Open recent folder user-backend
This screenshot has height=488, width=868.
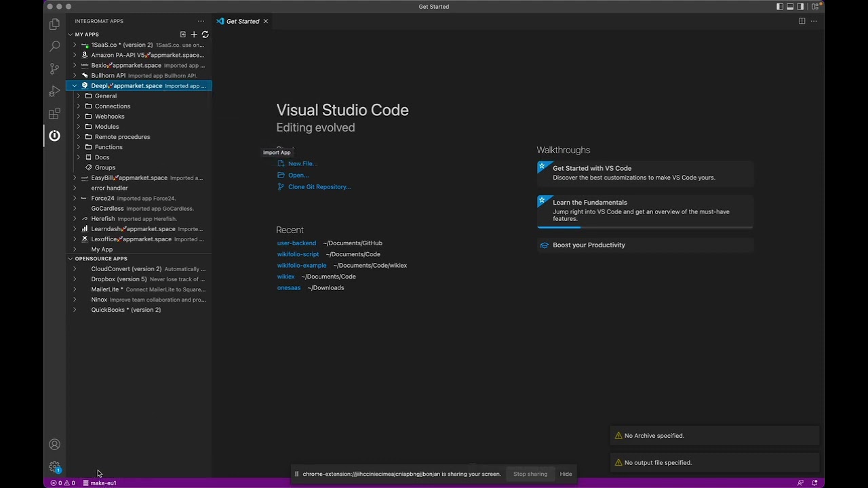pos(296,243)
